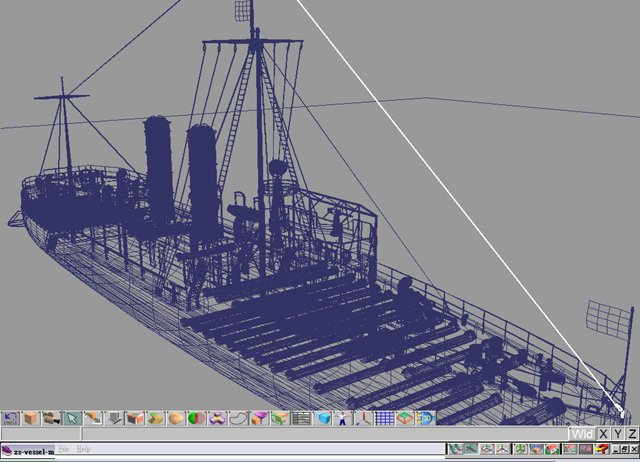
Task: Select the purple funnel shape tool
Action: point(258,418)
